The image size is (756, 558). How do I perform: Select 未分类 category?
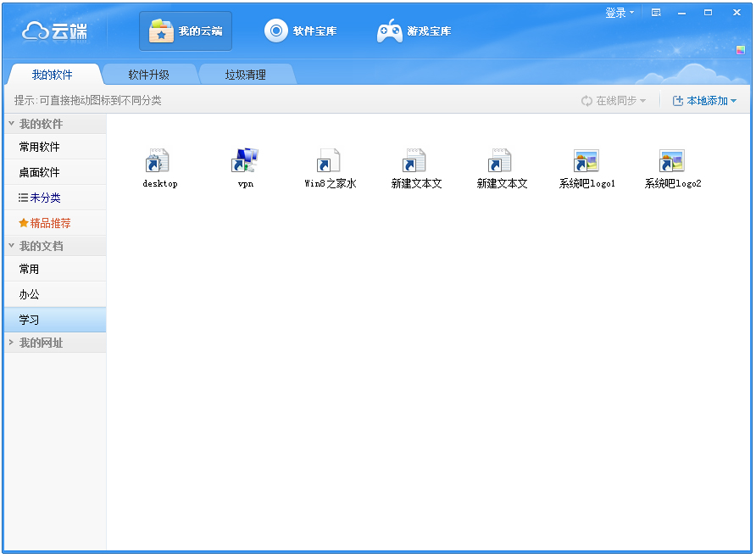coord(55,198)
